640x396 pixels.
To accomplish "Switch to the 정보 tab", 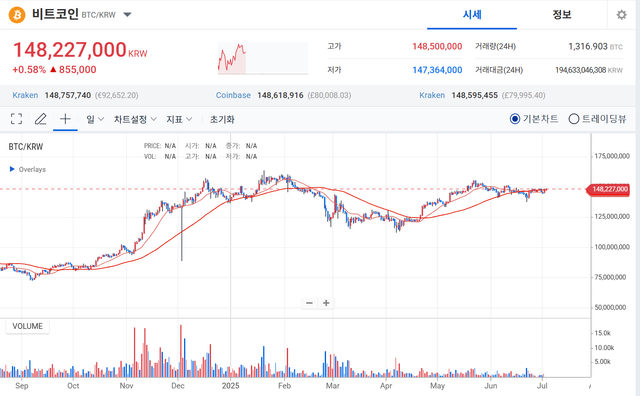I will 562,15.
